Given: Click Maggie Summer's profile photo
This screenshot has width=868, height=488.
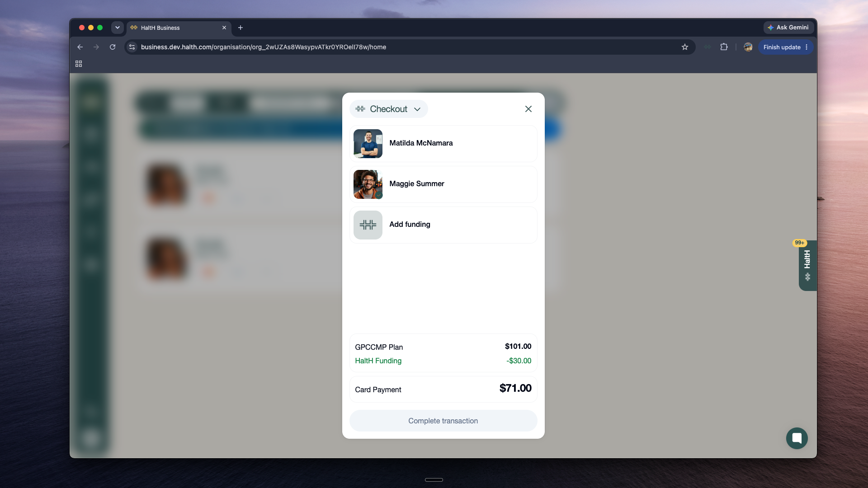Looking at the screenshot, I should click(368, 184).
